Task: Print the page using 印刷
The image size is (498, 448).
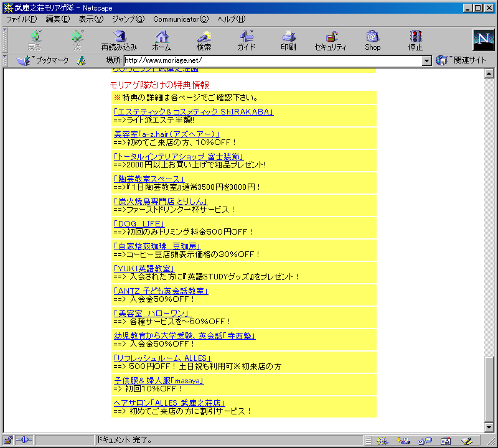Action: pyautogui.click(x=288, y=40)
